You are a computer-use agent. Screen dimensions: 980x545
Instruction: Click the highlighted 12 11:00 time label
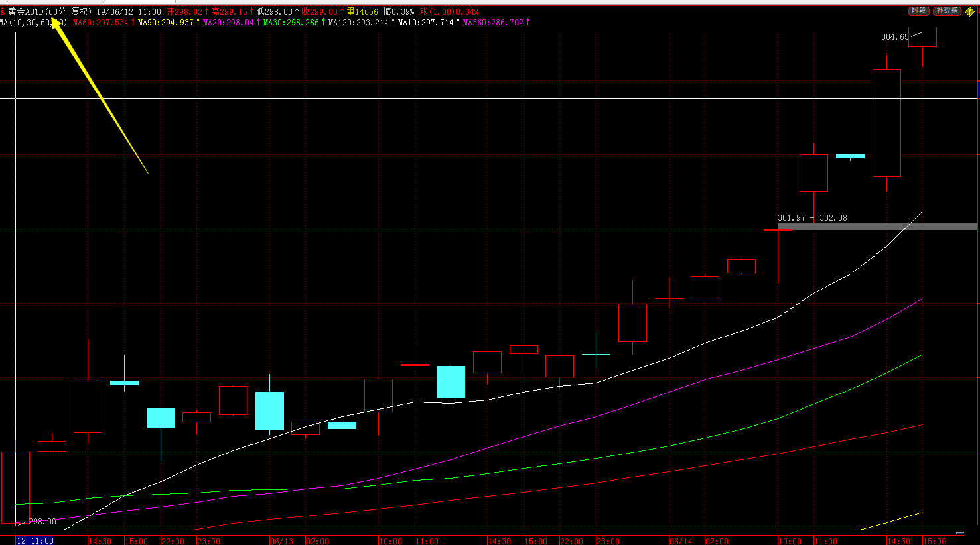click(x=35, y=540)
